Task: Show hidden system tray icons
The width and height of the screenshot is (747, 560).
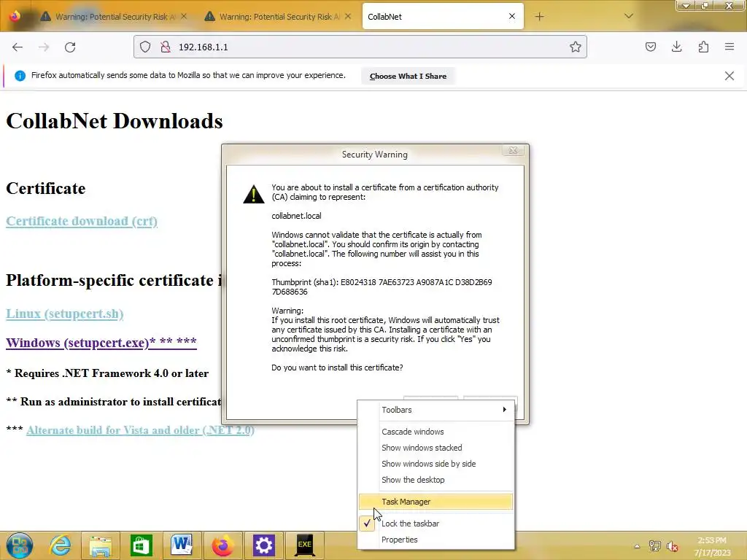Action: 637,546
